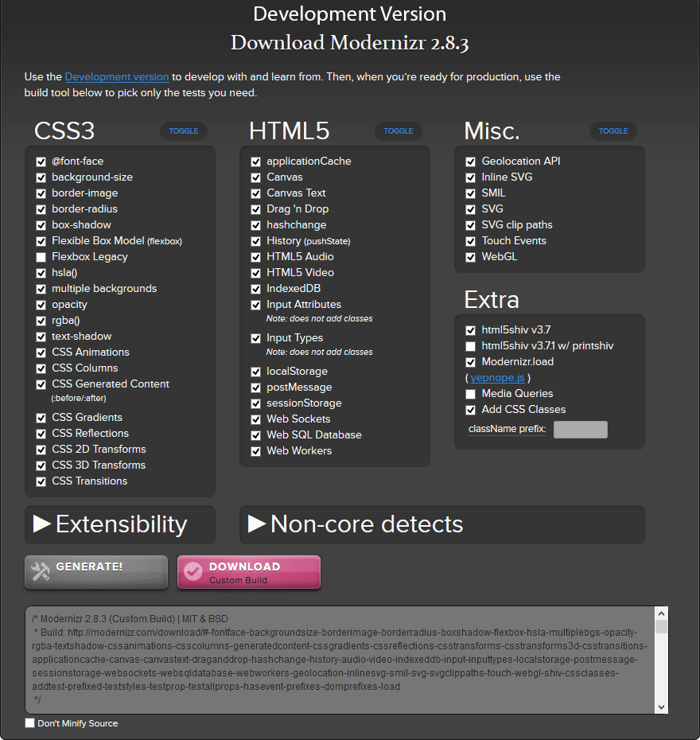
Task: Uncheck the box-shadow checkbox
Action: [41, 225]
